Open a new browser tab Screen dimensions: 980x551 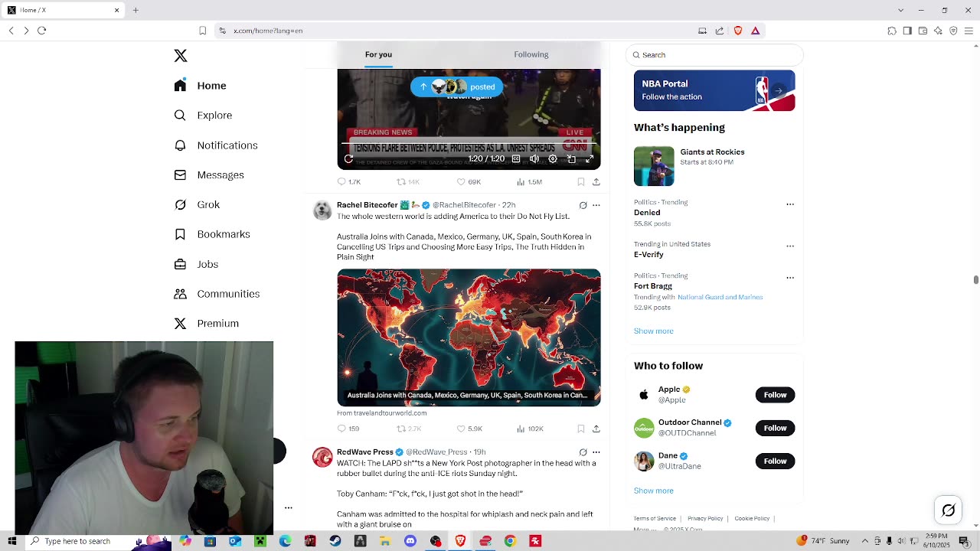136,10
